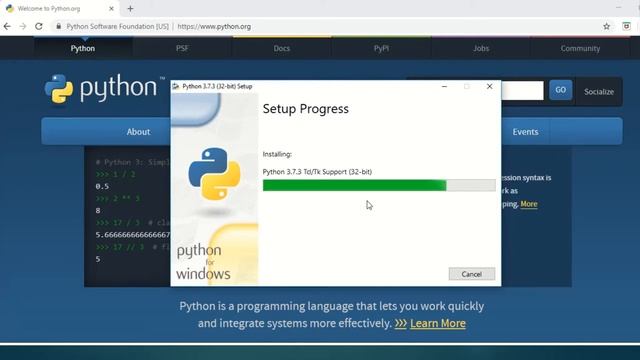Click the extension icon beside the star
The width and height of the screenshot is (640, 360).
coord(626,27)
